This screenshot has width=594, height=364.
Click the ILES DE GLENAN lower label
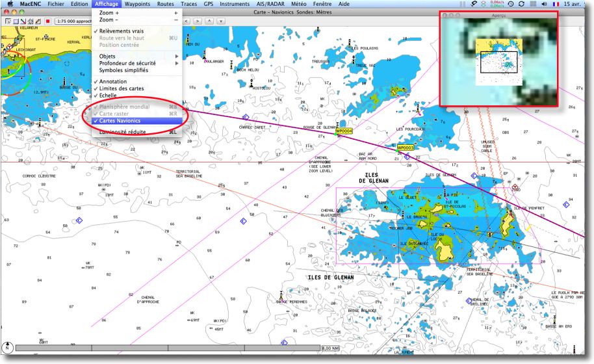(x=331, y=278)
